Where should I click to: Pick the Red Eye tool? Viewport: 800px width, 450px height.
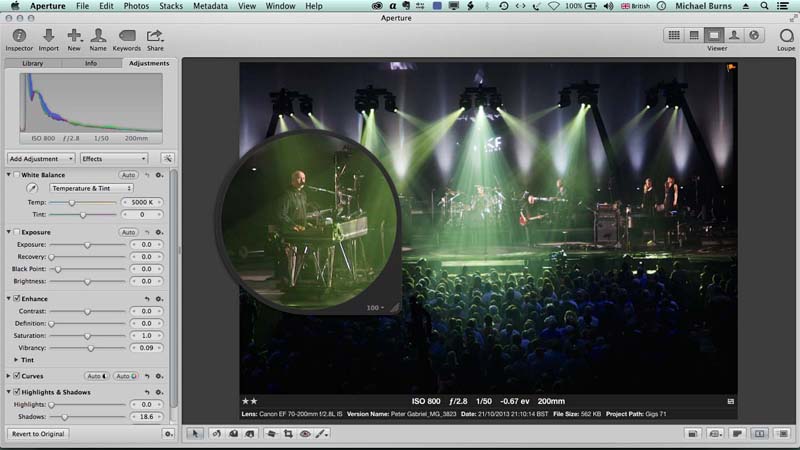(x=305, y=434)
